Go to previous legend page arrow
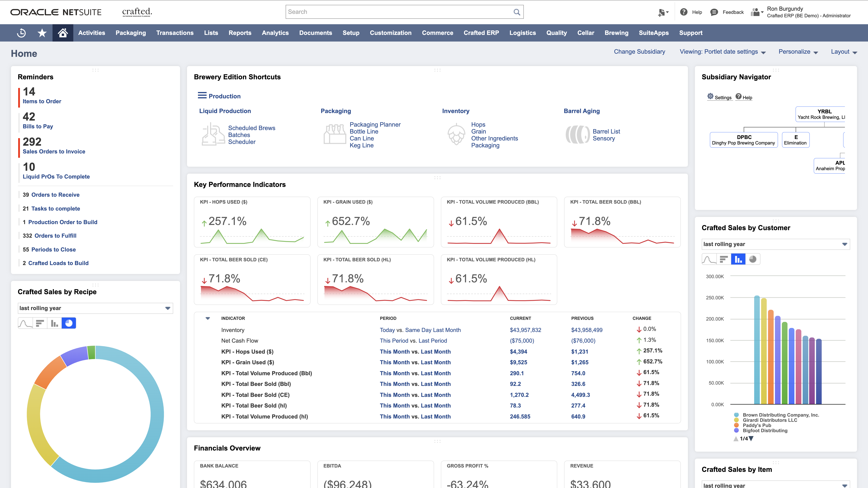The image size is (868, 488). 736,439
